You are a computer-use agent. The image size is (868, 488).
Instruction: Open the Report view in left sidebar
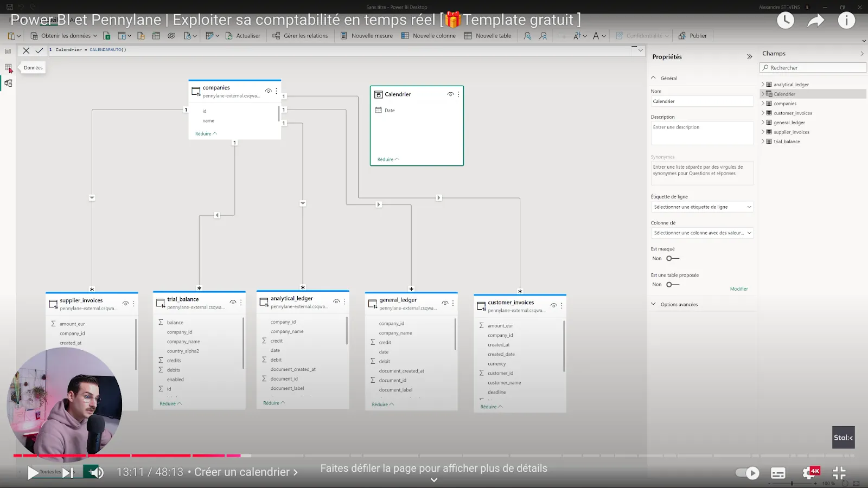(x=8, y=52)
